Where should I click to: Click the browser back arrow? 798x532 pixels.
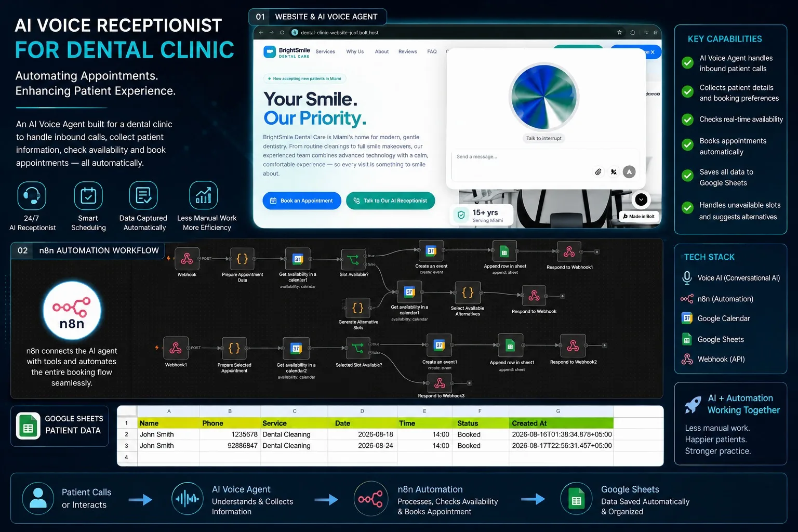coord(261,32)
